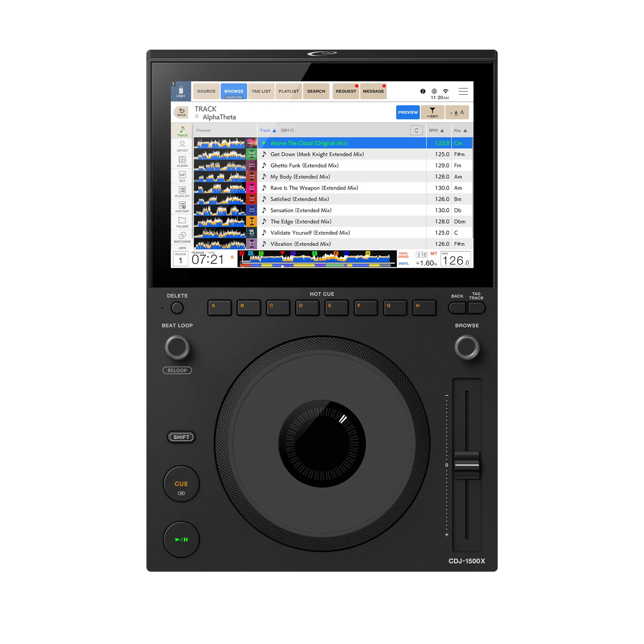Toggle the Preview button on

coord(408,112)
